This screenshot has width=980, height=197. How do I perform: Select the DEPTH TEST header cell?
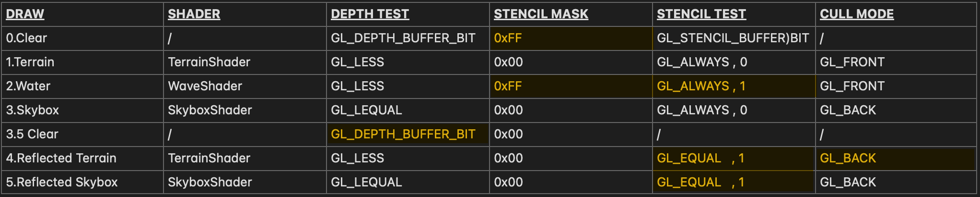pyautogui.click(x=370, y=14)
